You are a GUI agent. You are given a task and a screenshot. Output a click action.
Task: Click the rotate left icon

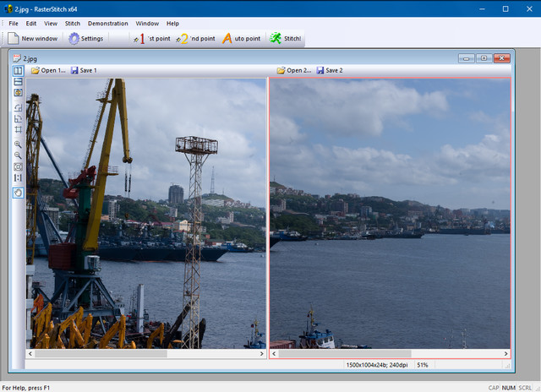(18, 108)
